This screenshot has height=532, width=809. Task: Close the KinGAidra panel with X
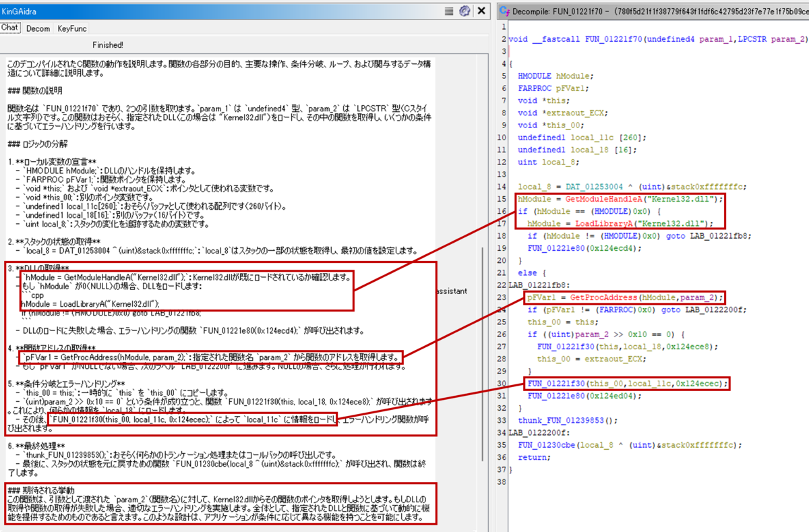click(481, 11)
